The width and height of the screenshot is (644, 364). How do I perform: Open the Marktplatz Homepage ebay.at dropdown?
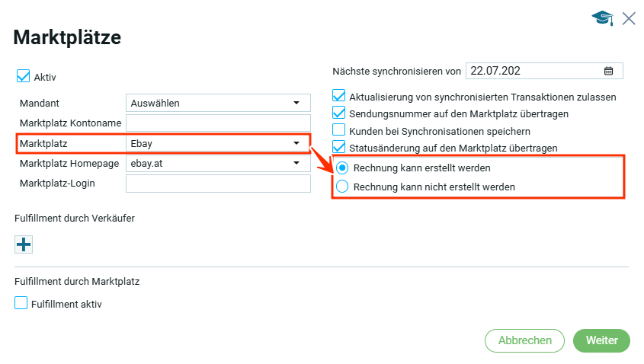pyautogui.click(x=218, y=163)
